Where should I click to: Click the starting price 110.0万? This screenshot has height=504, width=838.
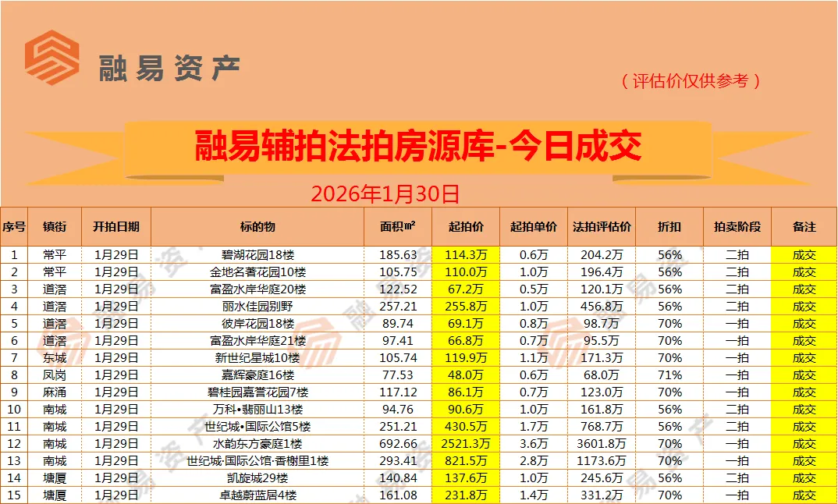click(466, 272)
